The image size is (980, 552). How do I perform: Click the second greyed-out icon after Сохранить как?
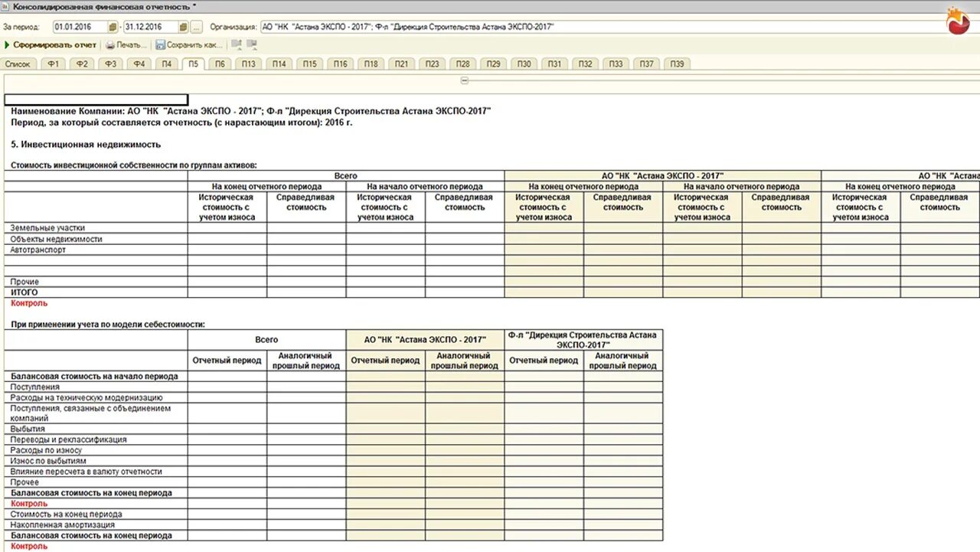pyautogui.click(x=251, y=45)
